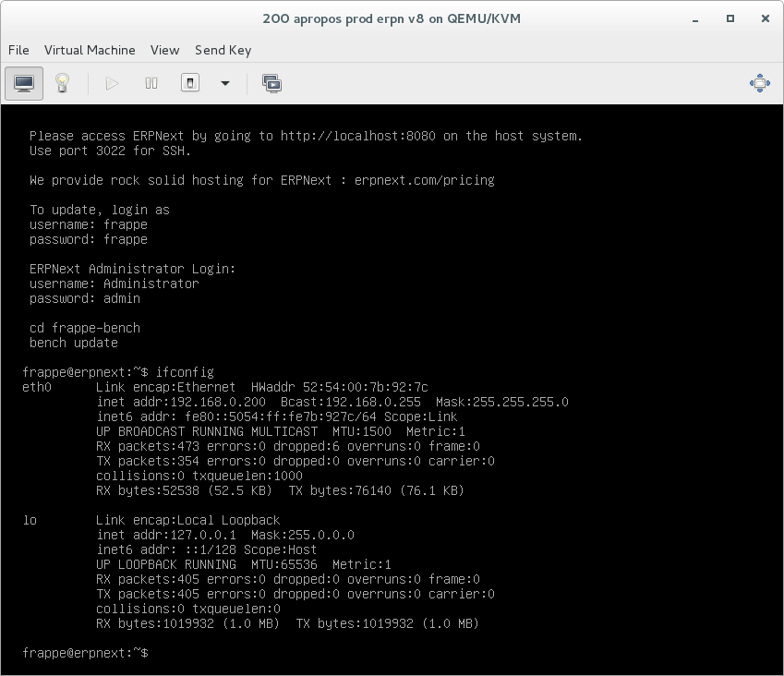Click 'ERPNext Administrator Login:' heading
Viewport: 784px width, 676px height.
click(x=132, y=269)
